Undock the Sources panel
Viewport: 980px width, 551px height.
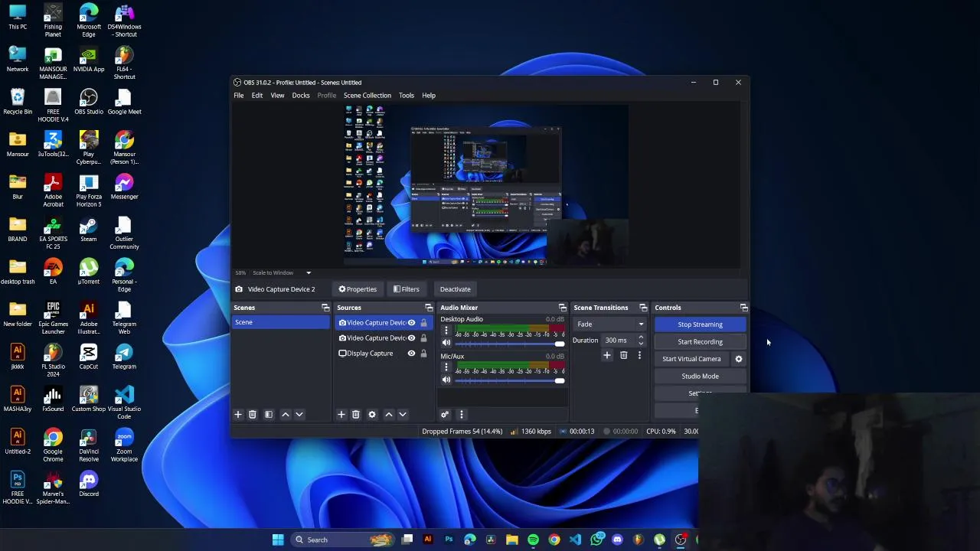[x=429, y=308]
